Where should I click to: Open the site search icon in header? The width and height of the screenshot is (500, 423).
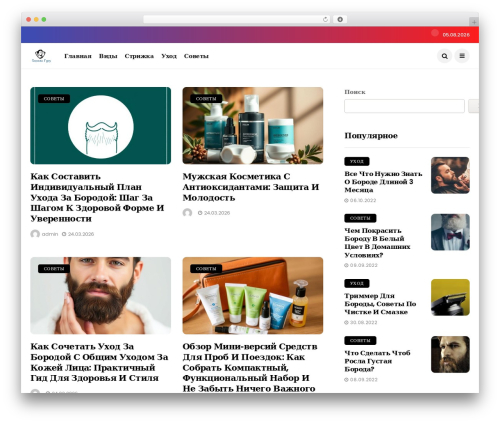444,56
